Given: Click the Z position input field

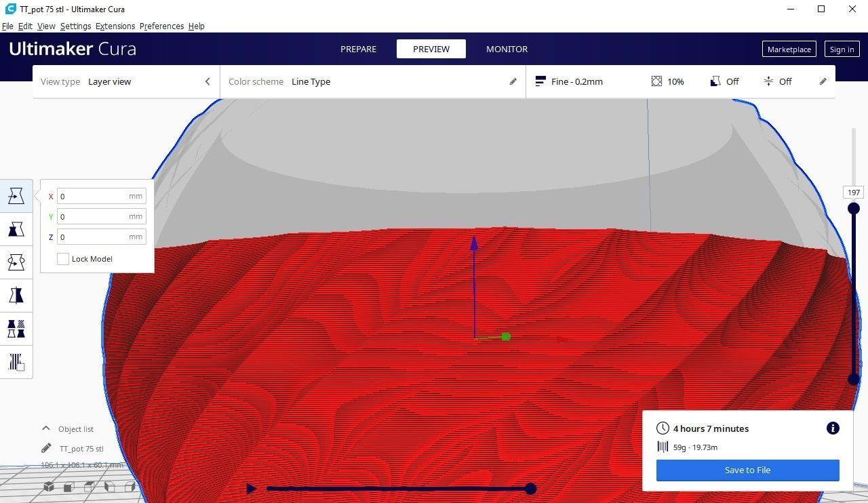Looking at the screenshot, I should (102, 237).
